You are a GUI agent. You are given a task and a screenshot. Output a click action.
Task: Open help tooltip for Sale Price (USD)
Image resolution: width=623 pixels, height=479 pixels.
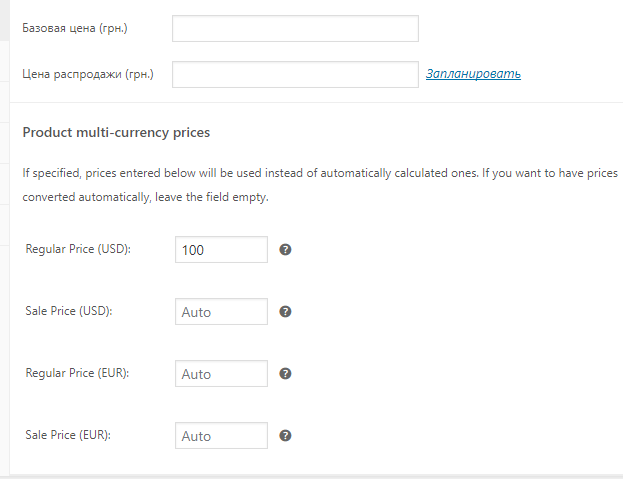(285, 311)
